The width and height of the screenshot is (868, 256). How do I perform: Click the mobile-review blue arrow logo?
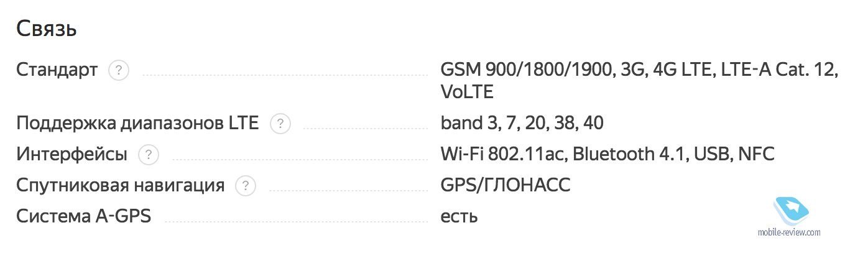click(789, 209)
